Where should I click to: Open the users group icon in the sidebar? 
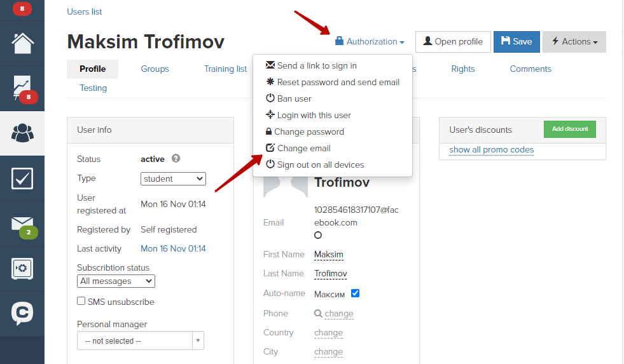[22, 133]
